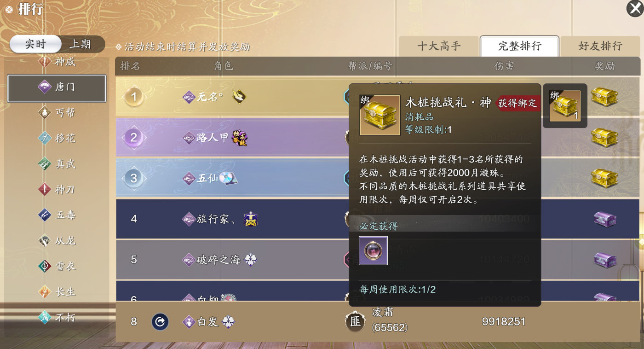Open the gold chest reward for rank 3
This screenshot has width=644, height=349.
[x=604, y=178]
